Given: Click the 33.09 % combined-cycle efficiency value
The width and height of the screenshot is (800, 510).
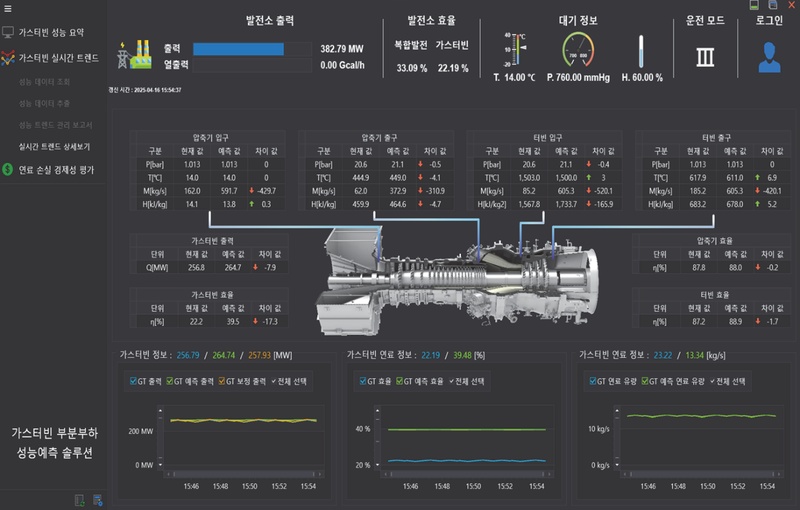Looking at the screenshot, I should [412, 68].
